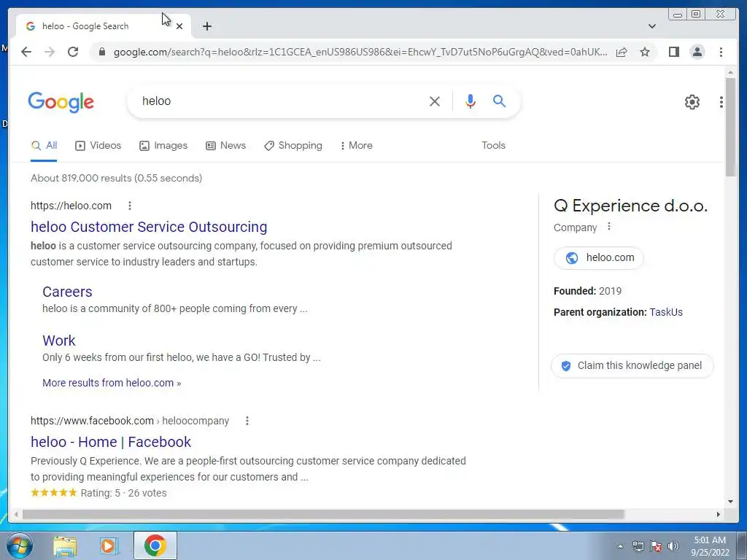The height and width of the screenshot is (560, 747).
Task: Click the scroll up arrow
Action: 730,72
